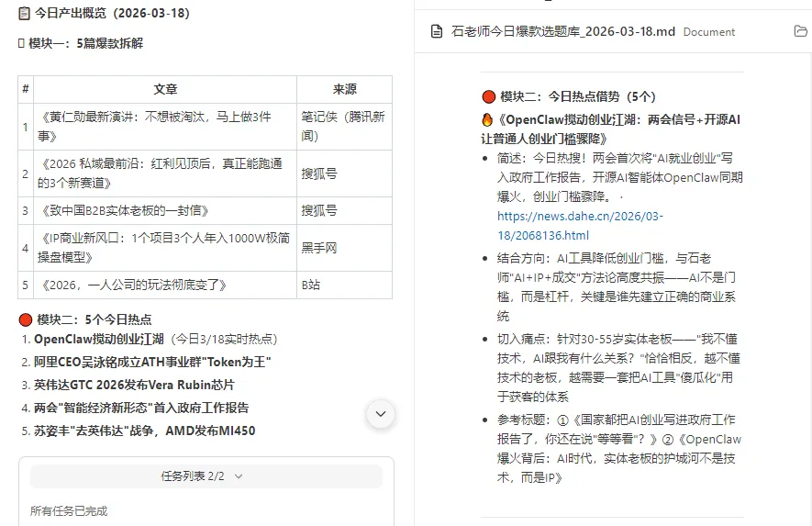Click the 文章 column header
812x526 pixels.
165,90
